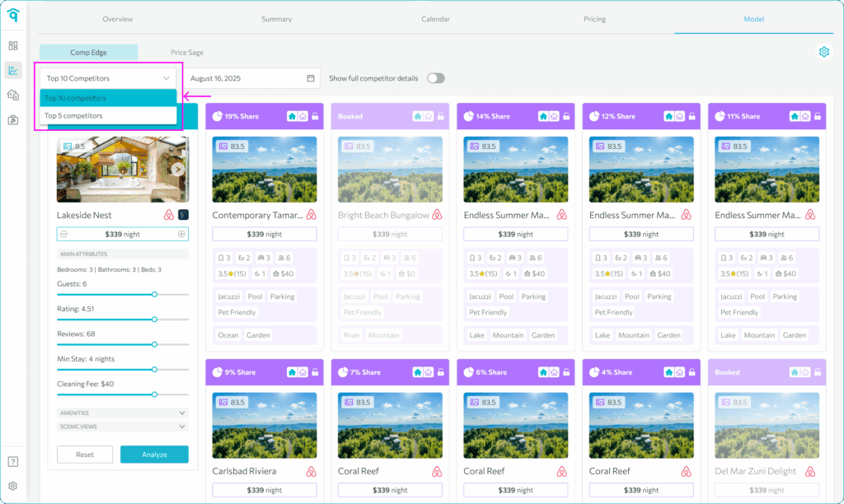Viewport: 844px width, 504px height.
Task: Toggle the lock on 14% Share card
Action: click(x=566, y=116)
